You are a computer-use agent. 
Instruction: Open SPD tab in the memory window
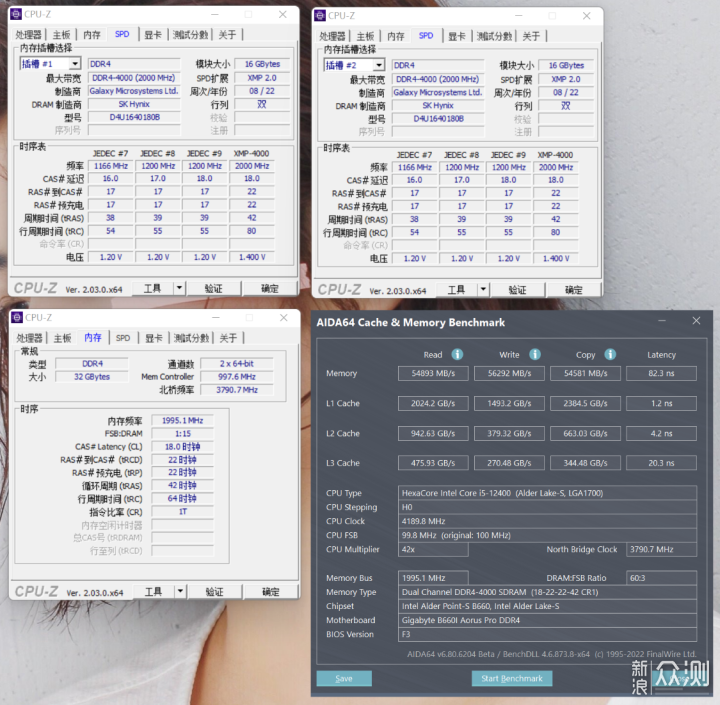pyautogui.click(x=123, y=338)
